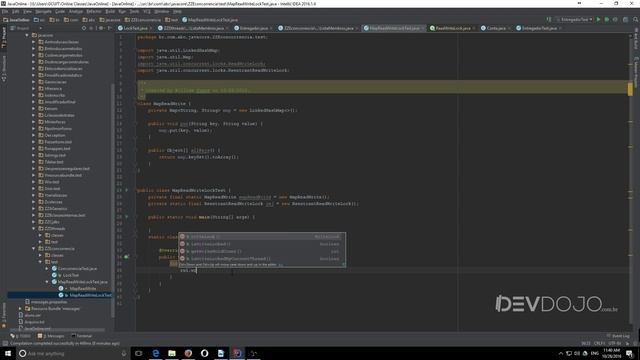Click the JavaOnline breadcrumb in the navigation bar
Image resolution: width=640 pixels, height=360 pixels.
click(x=16, y=20)
